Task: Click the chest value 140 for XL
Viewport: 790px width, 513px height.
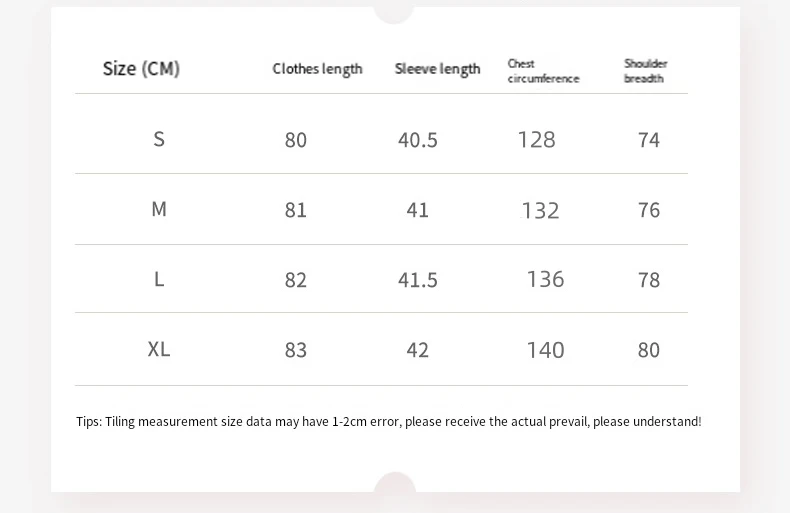Action: (x=545, y=350)
